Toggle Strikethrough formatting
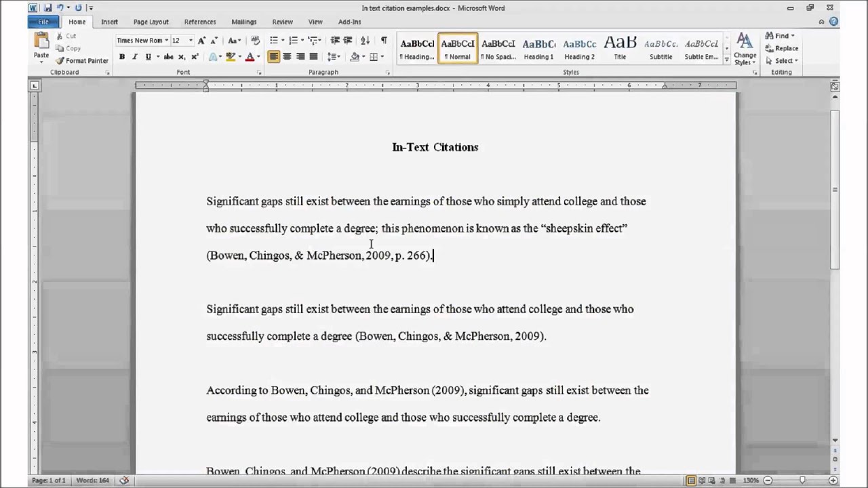 [x=168, y=57]
